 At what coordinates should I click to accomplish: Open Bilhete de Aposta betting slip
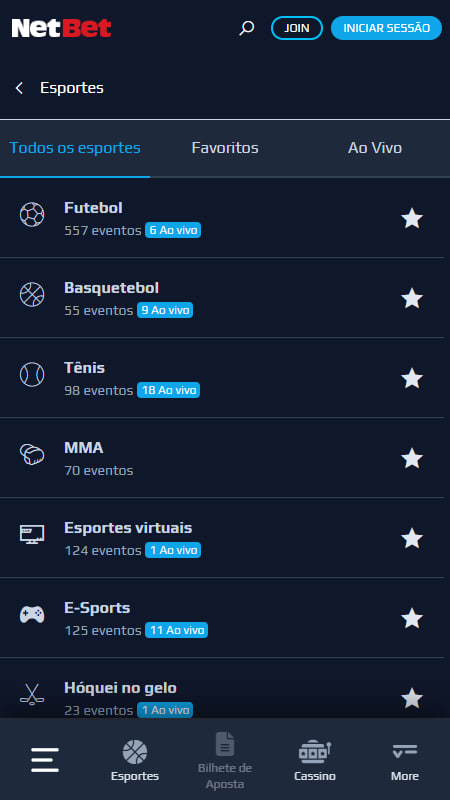click(x=225, y=761)
